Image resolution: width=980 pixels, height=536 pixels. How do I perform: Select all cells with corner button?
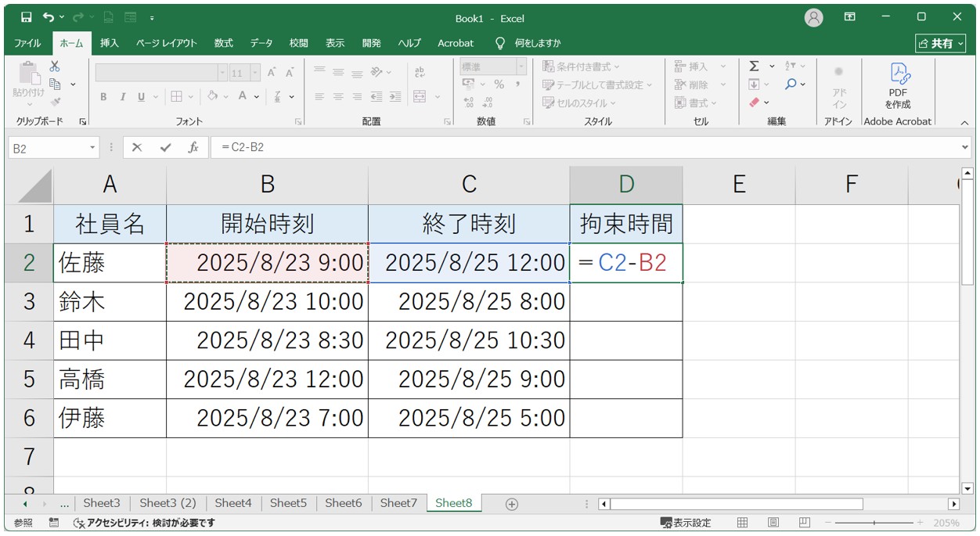29,185
